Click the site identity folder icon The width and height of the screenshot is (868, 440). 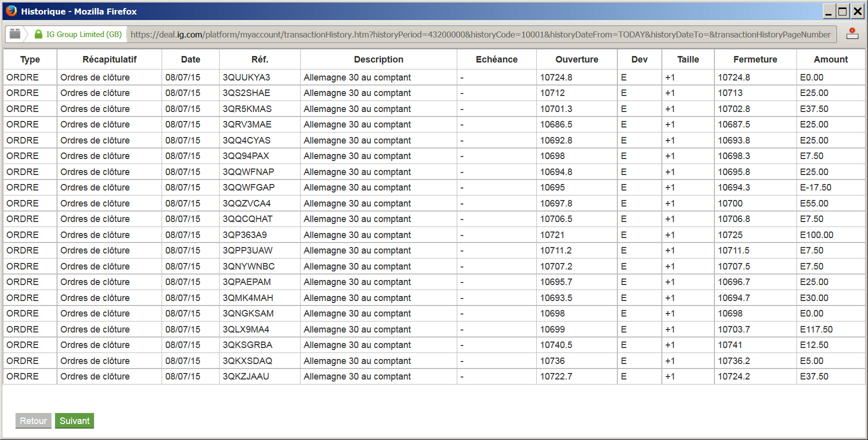tap(15, 34)
